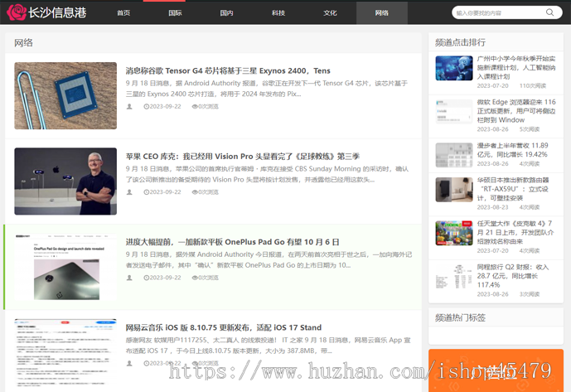Open the OnePlus Pad Go article title
The width and height of the screenshot is (571, 392).
(x=232, y=242)
